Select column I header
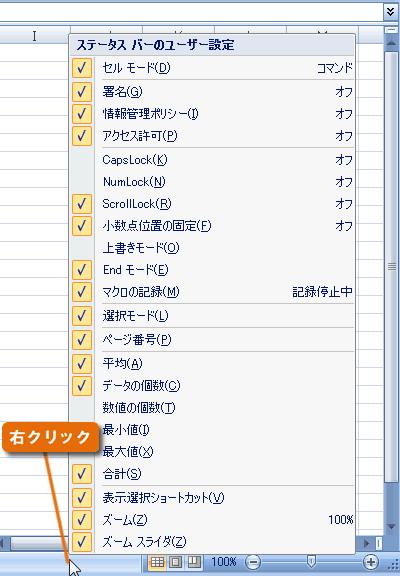 pyautogui.click(x=35, y=36)
